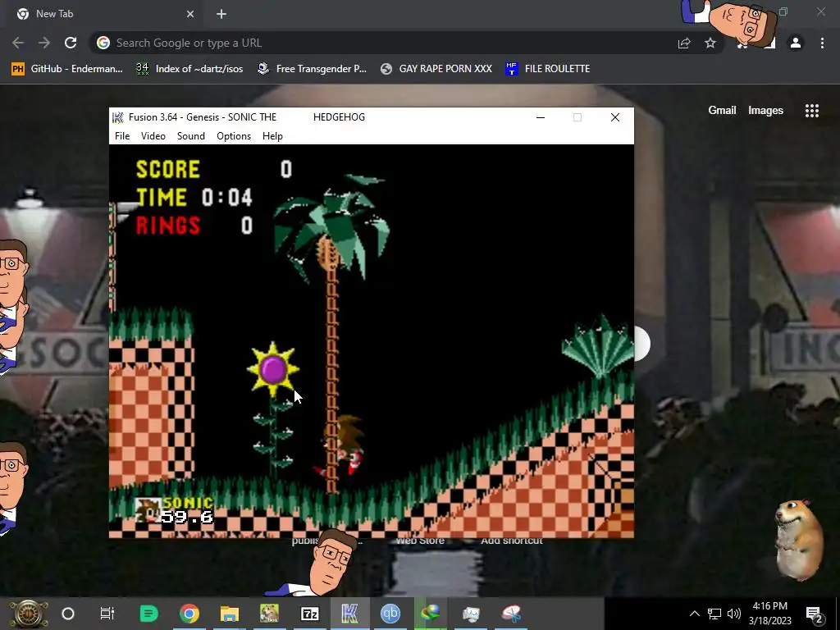Click Chrome's forward navigation arrow
The height and width of the screenshot is (630, 840).
pos(44,43)
